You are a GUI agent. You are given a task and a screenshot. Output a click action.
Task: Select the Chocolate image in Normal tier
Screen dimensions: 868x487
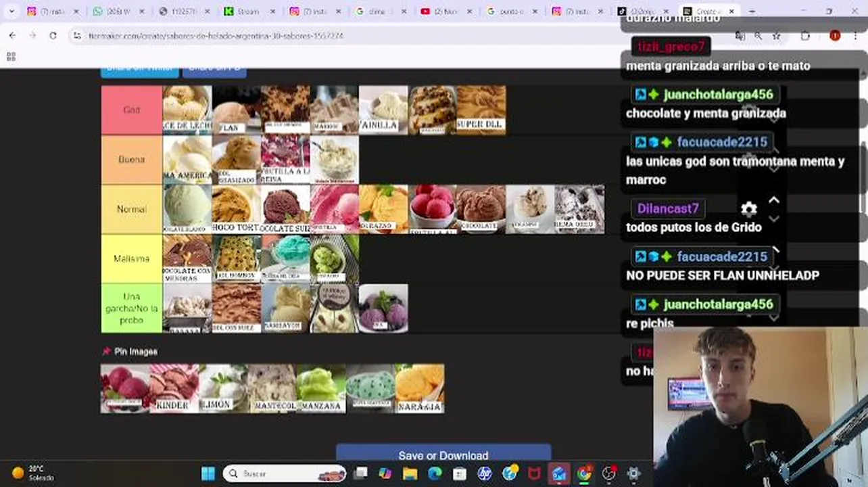(481, 209)
